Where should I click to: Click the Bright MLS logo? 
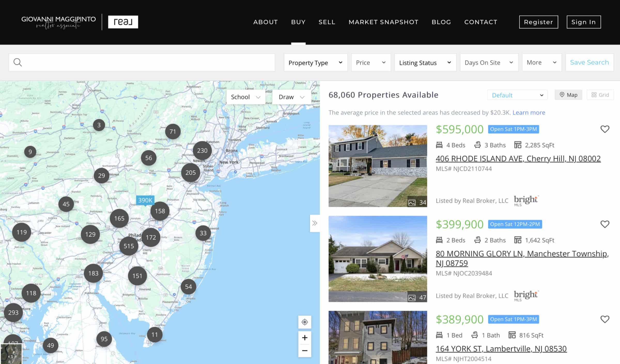526,200
